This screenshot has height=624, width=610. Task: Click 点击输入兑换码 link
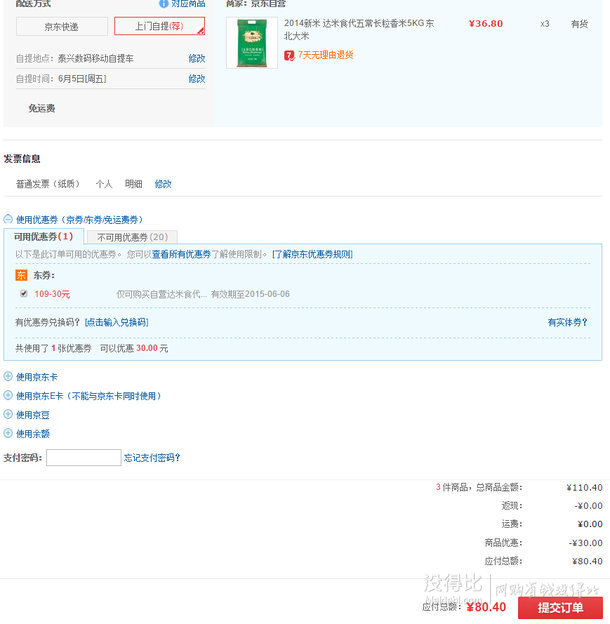pyautogui.click(x=117, y=322)
